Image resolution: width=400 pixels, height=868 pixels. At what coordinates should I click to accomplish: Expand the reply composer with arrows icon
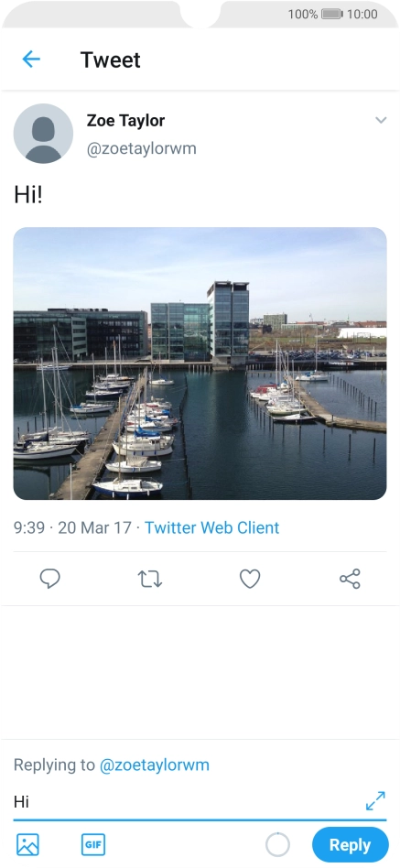tap(375, 800)
